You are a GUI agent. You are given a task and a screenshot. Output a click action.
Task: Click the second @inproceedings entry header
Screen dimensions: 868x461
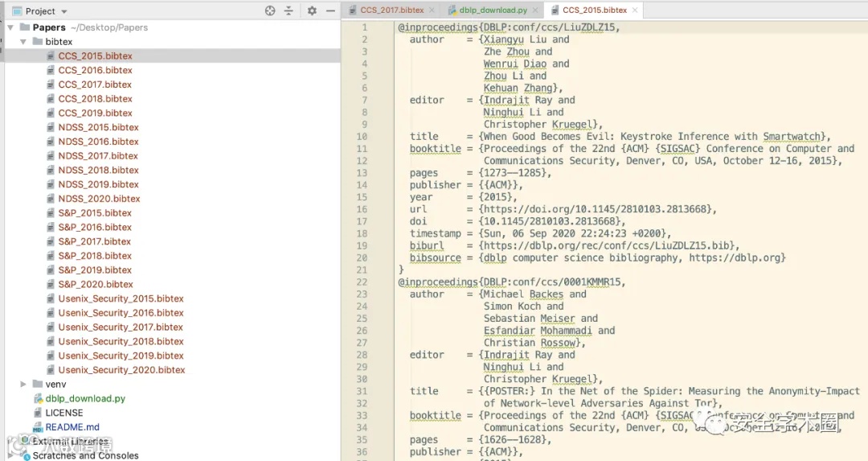(x=511, y=282)
